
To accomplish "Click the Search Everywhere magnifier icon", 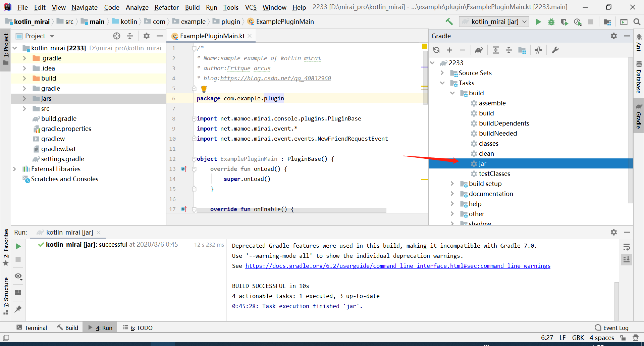I will point(637,22).
